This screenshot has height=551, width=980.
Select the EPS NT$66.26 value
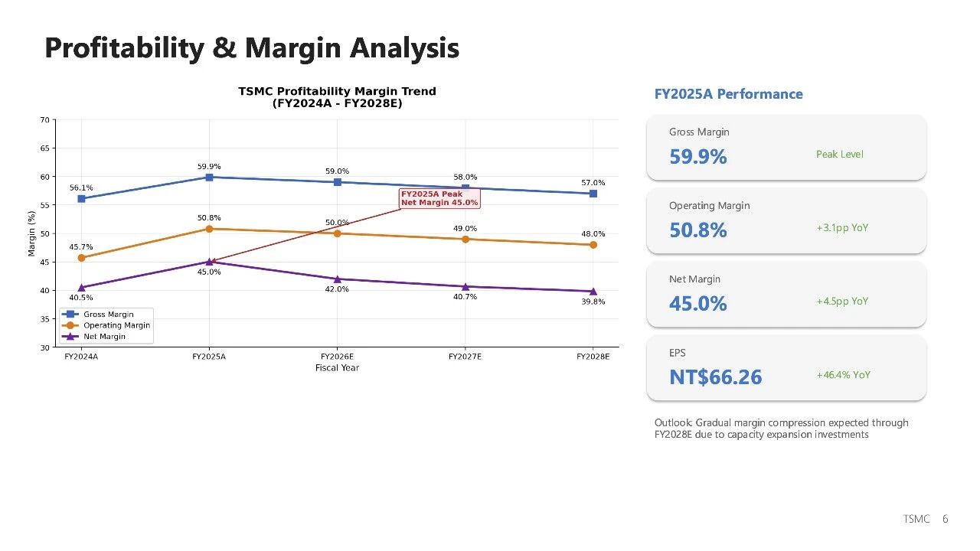point(716,377)
